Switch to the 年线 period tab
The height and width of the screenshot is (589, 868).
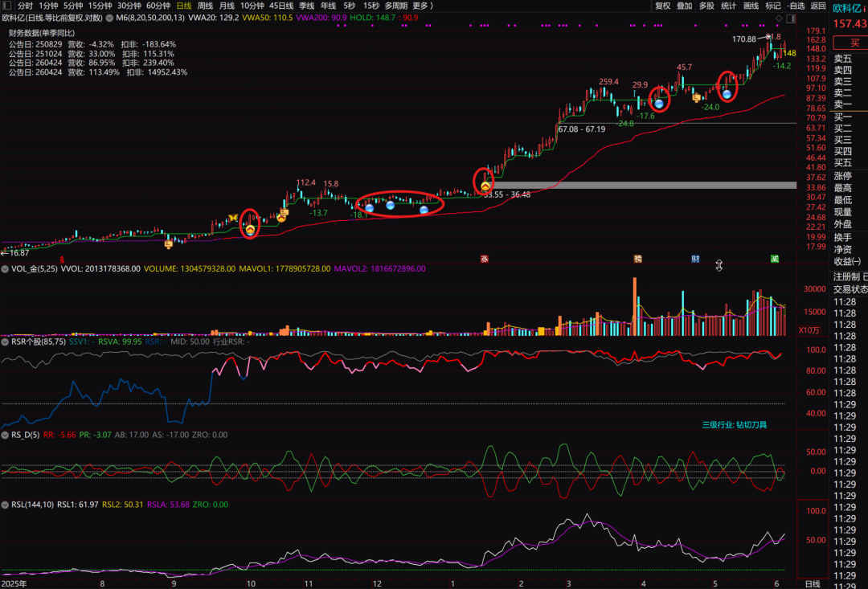(x=328, y=6)
